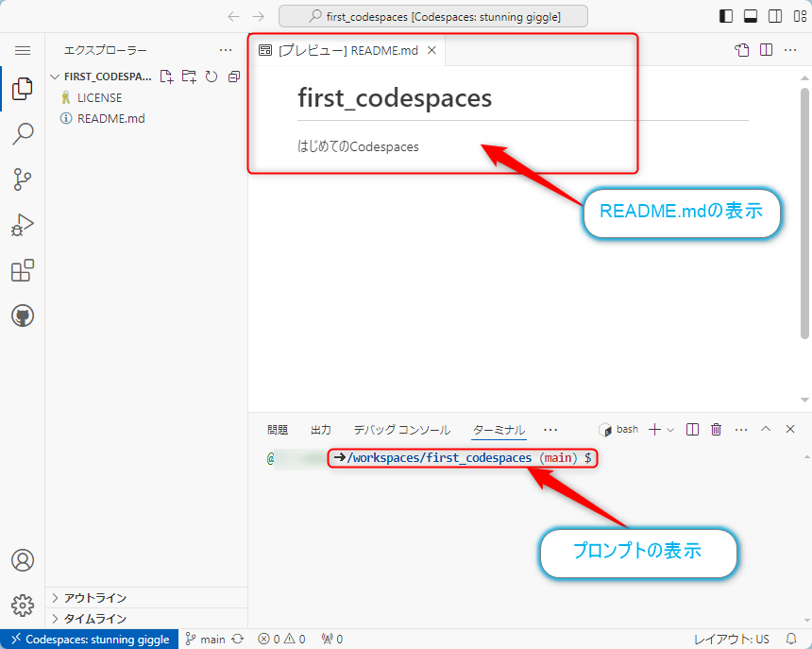Switch to the デバッグ コンソール tab
The width and height of the screenshot is (812, 649).
[x=402, y=430]
